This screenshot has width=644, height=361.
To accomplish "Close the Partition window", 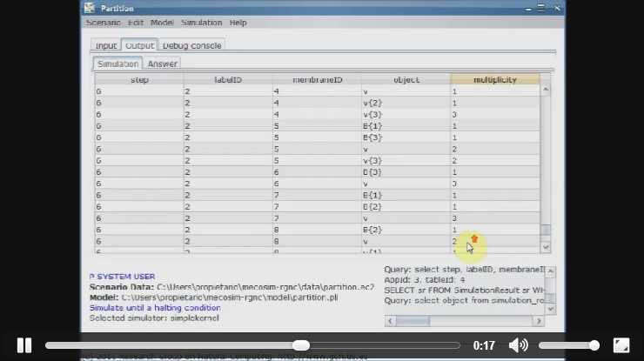I will tap(557, 8).
